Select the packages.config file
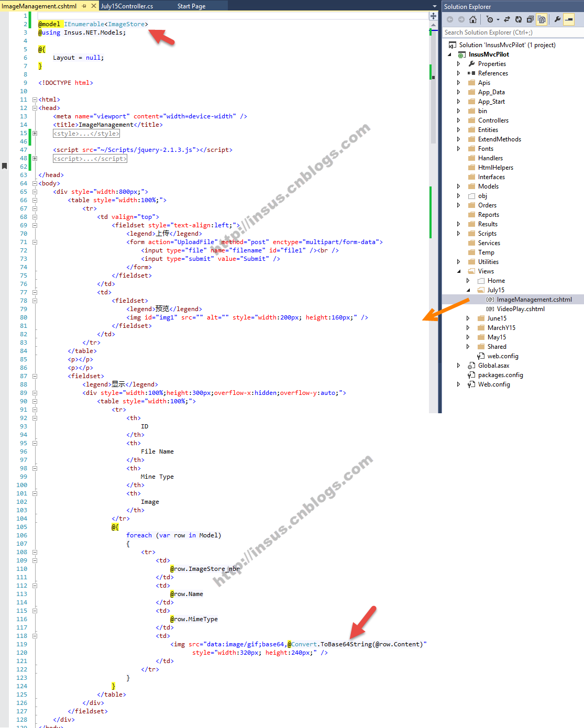 (x=500, y=375)
